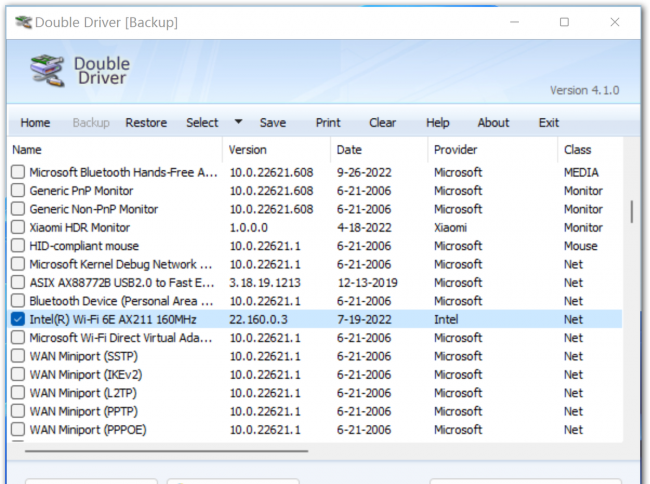Check the Microsoft Bluetooth Hands-Free driver box
This screenshot has height=484, width=650.
pos(18,172)
